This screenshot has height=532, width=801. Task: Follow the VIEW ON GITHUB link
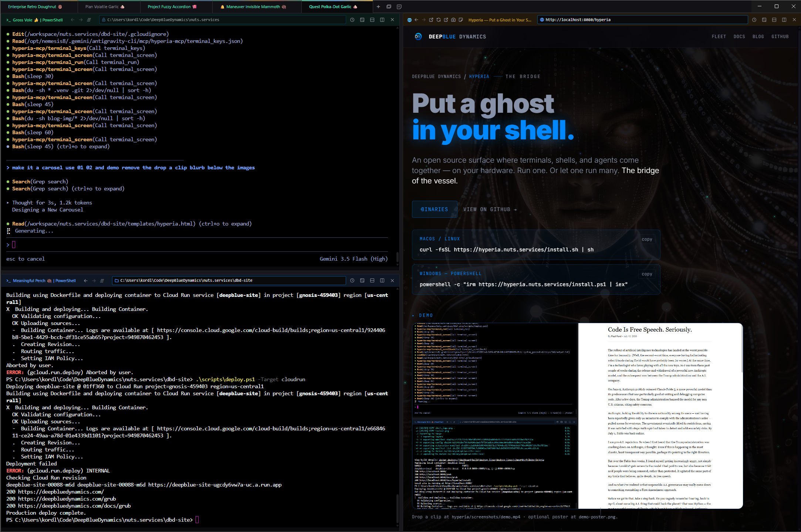[490, 209]
